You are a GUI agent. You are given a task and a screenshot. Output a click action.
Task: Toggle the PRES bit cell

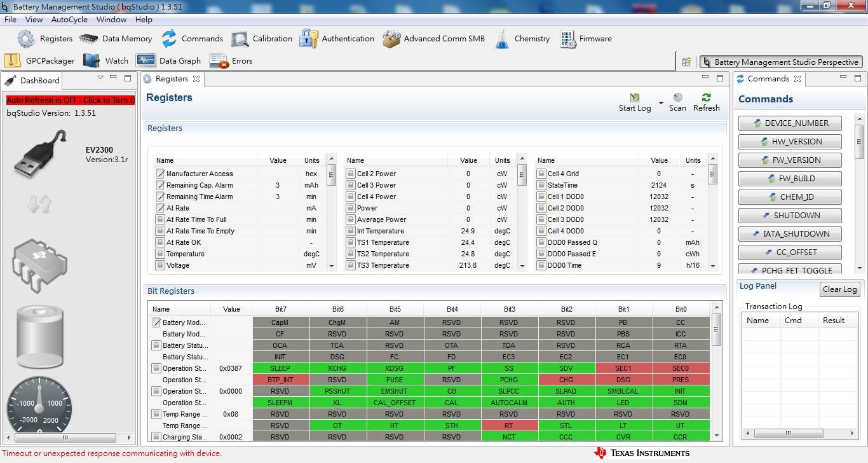click(681, 380)
